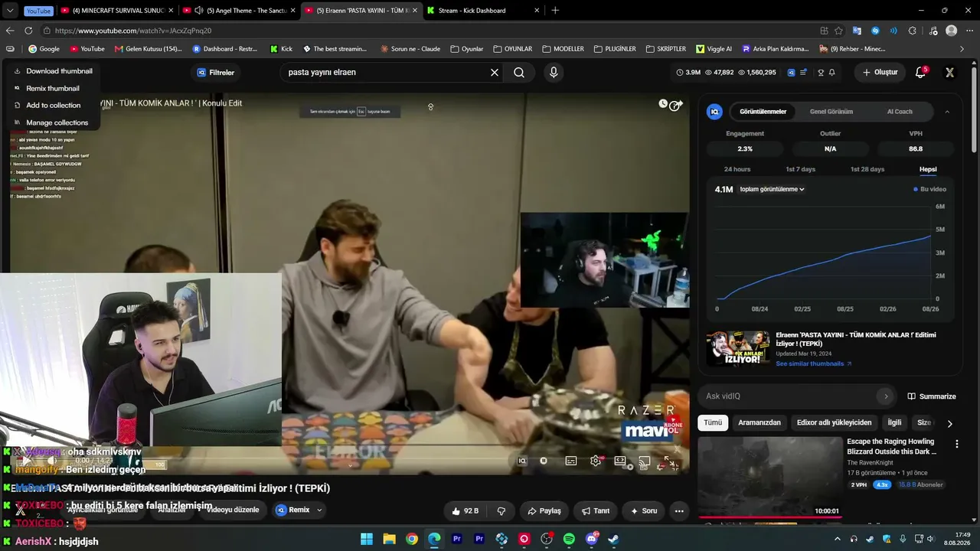Collapse the vidIQ panel with the chevron
The height and width of the screenshot is (551, 980).
[x=947, y=112]
